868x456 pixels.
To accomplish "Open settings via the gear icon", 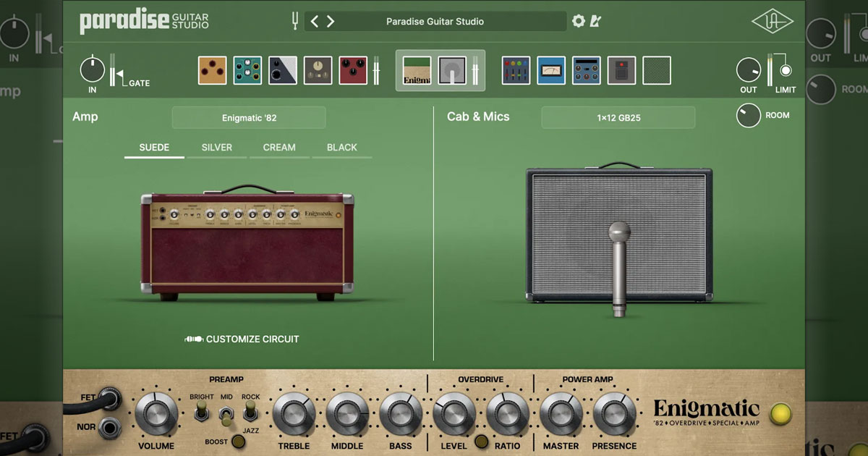I will (578, 21).
